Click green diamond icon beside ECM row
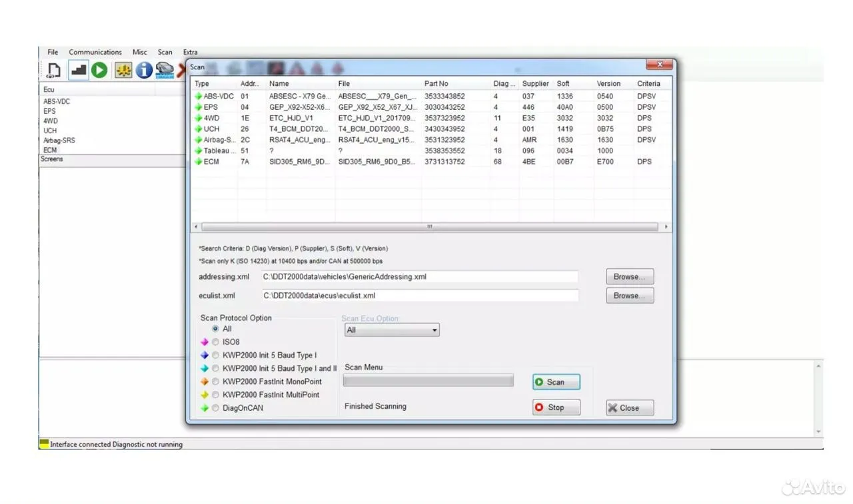This screenshot has height=504, width=853. click(198, 162)
